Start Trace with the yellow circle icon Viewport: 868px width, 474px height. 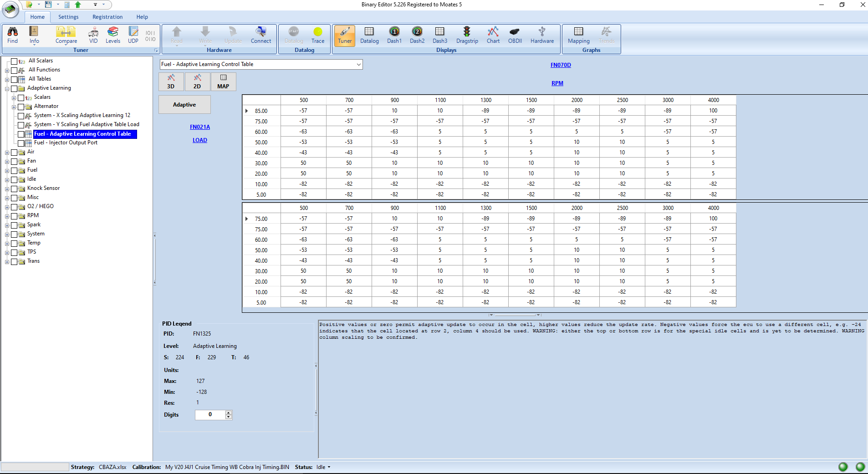[317, 35]
